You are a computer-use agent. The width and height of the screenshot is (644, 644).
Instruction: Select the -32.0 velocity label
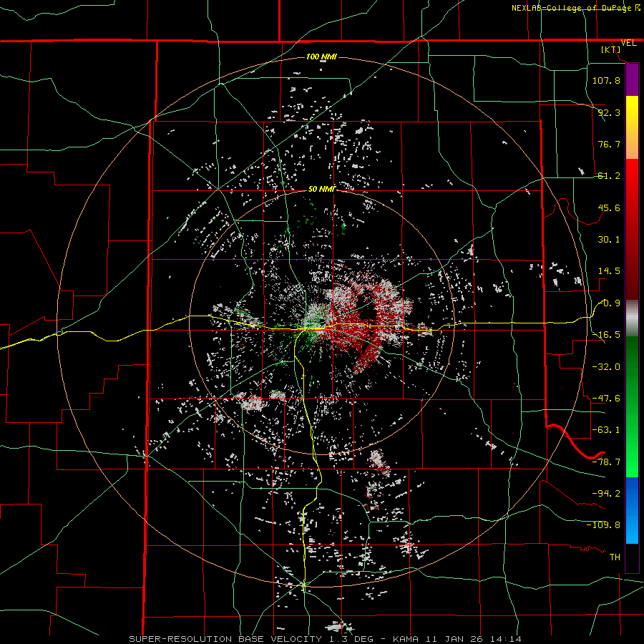[606, 367]
